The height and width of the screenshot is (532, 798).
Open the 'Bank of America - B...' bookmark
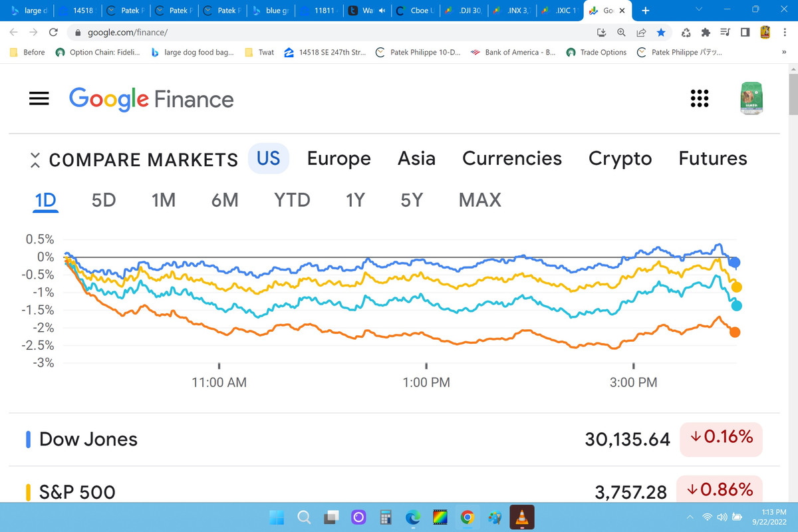click(x=513, y=52)
